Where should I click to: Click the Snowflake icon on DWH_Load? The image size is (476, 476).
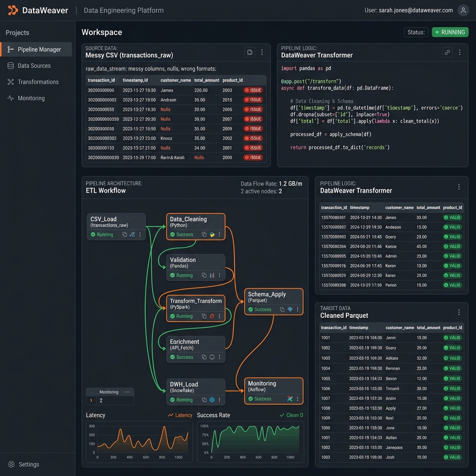click(x=212, y=400)
